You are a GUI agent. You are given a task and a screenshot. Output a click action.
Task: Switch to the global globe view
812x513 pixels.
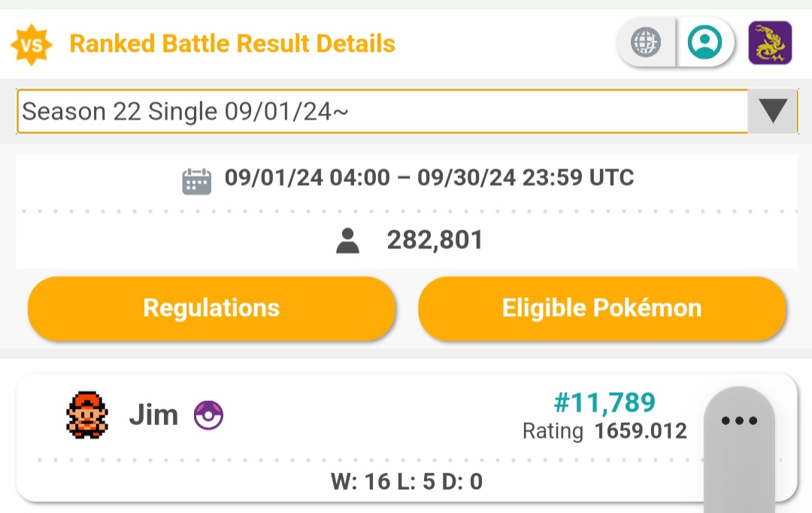pos(646,42)
